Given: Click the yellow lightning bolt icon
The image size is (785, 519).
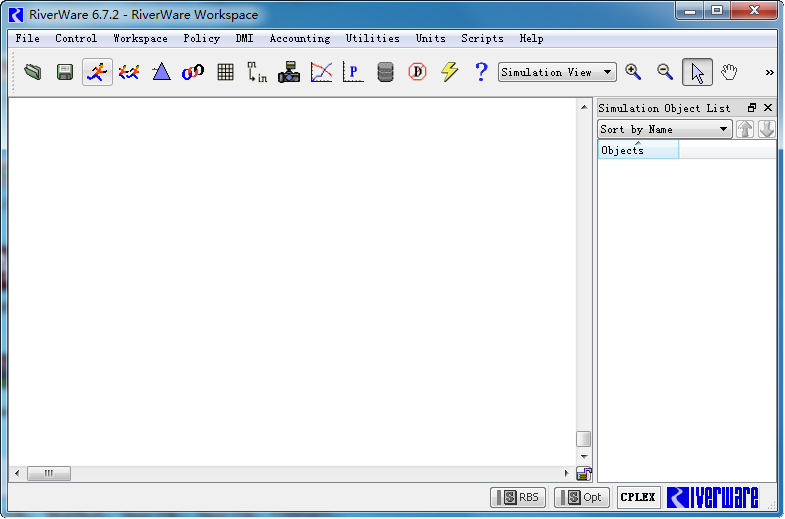Looking at the screenshot, I should 449,72.
